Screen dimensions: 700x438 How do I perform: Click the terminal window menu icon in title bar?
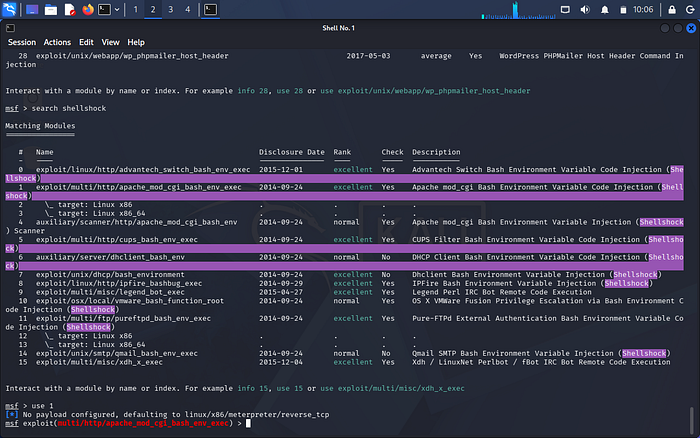pyautogui.click(x=10, y=28)
